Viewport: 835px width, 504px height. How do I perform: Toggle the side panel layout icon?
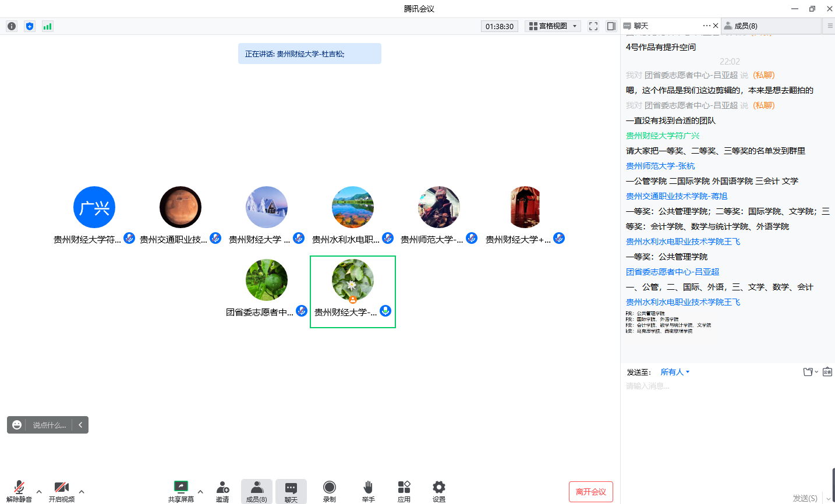click(x=611, y=26)
